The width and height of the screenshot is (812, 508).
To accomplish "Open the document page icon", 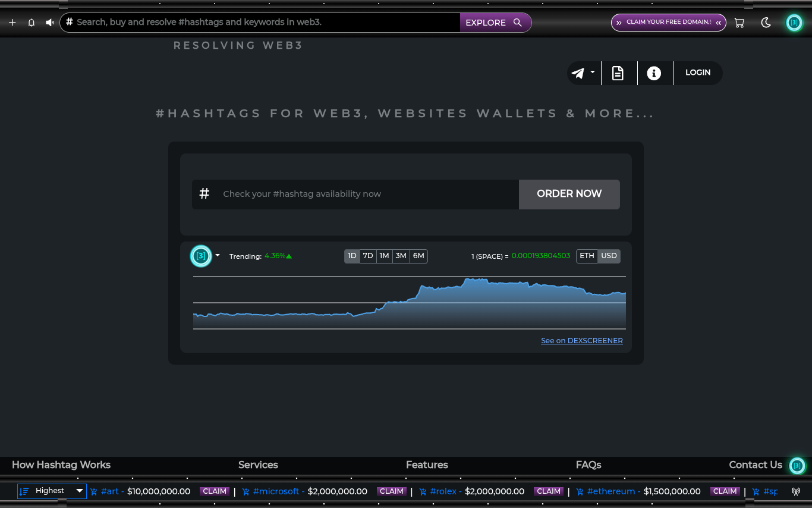I will [x=618, y=73].
